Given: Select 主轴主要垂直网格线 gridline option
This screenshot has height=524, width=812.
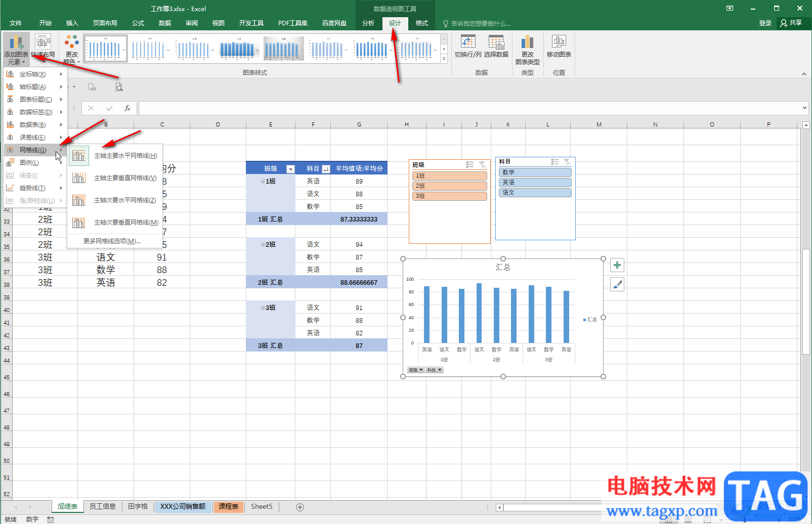Looking at the screenshot, I should point(115,178).
